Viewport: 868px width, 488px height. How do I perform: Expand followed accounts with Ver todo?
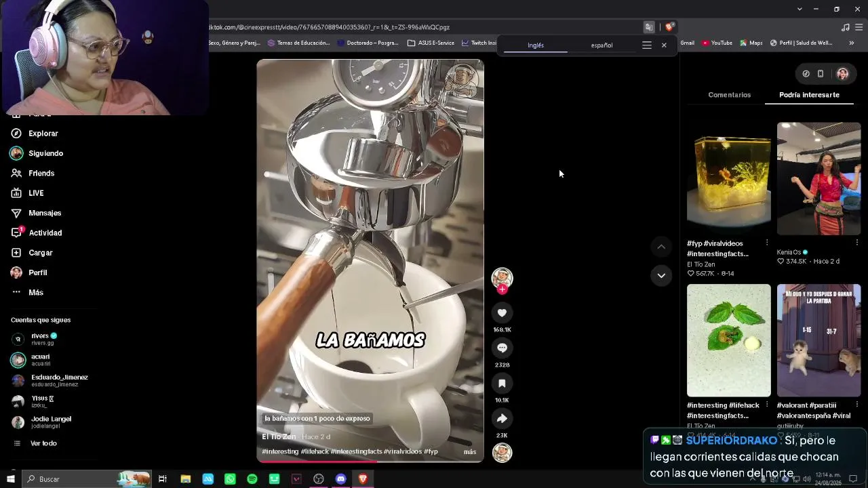[x=43, y=443]
